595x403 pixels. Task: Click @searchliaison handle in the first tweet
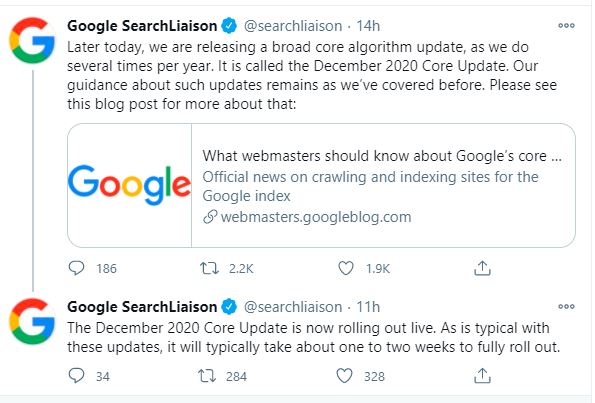[293, 26]
